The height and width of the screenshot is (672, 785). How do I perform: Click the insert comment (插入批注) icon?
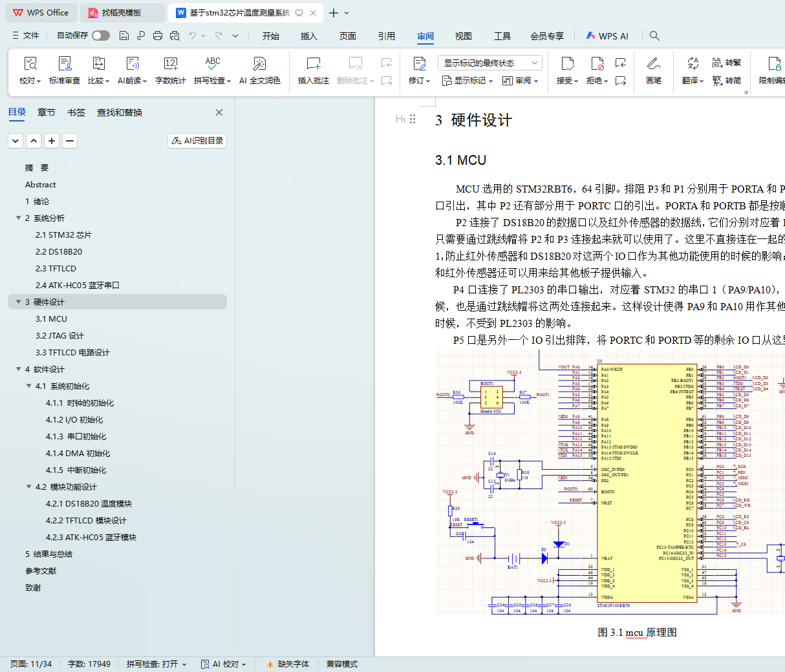[313, 64]
